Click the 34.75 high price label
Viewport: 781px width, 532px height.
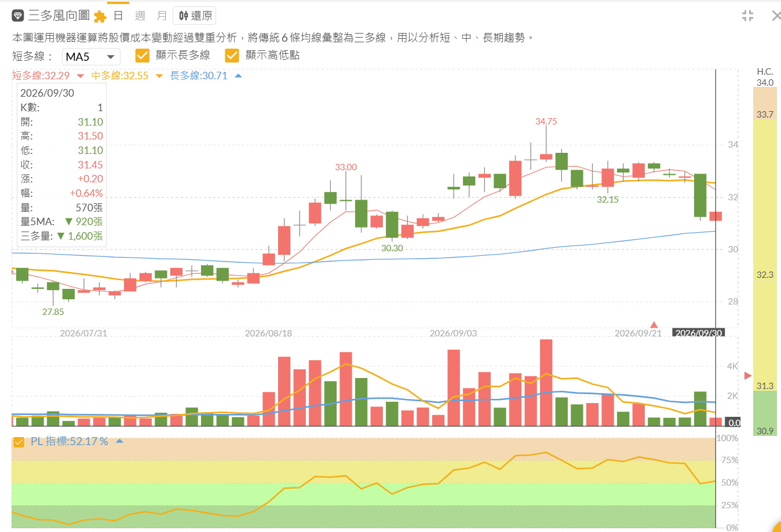tap(546, 122)
